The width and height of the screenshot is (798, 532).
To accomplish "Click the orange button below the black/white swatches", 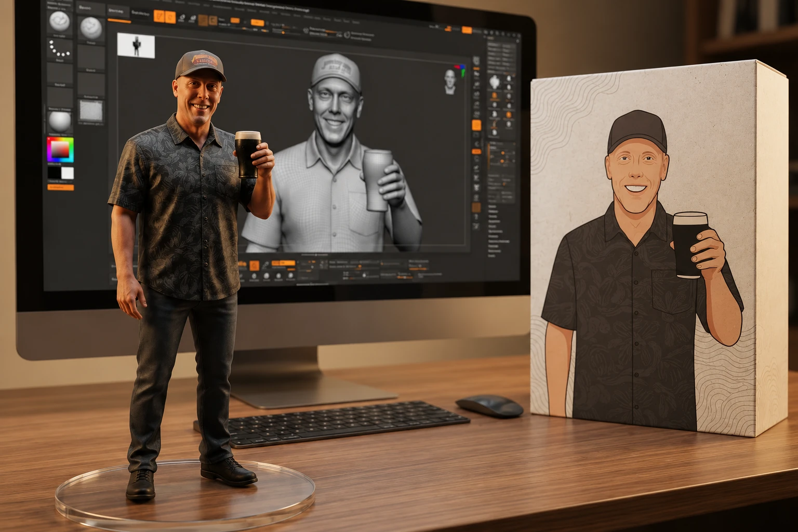I will pyautogui.click(x=61, y=187).
